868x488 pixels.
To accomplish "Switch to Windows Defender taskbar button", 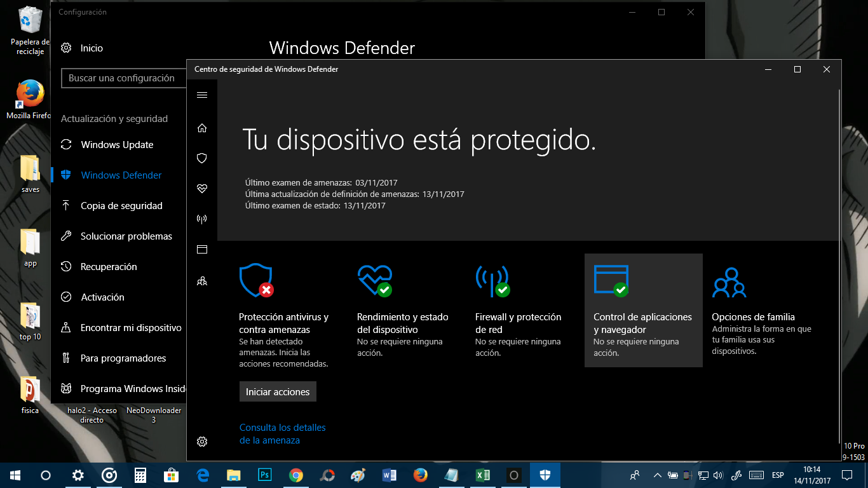I will [x=545, y=475].
